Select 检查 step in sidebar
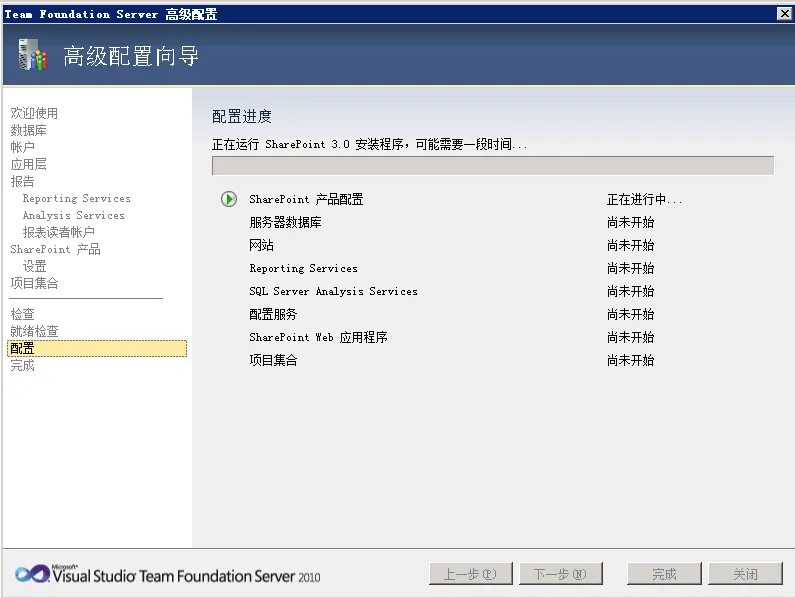The width and height of the screenshot is (795, 598). [22, 314]
